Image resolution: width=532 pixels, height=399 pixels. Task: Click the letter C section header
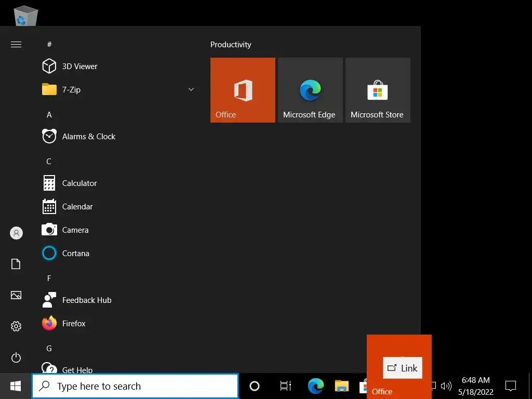click(49, 162)
